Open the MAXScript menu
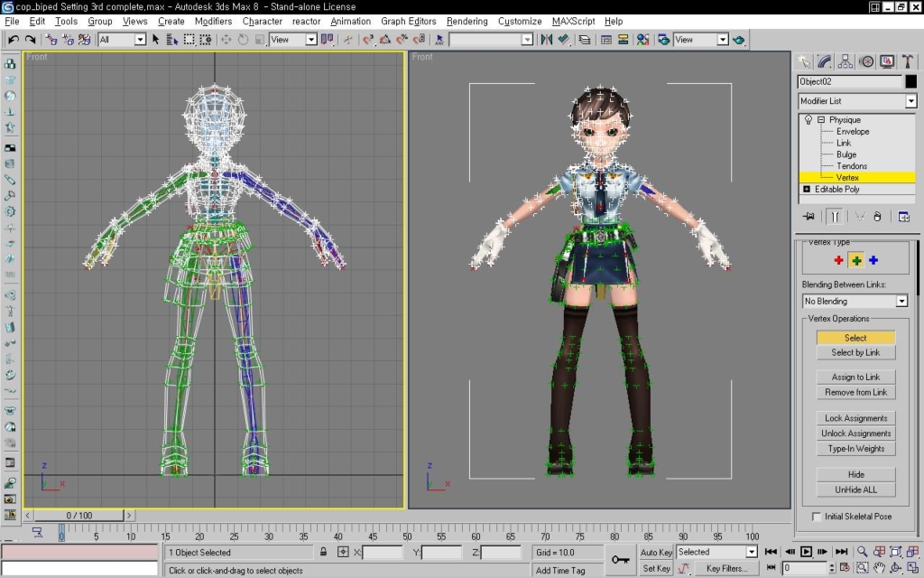Image resolution: width=924 pixels, height=578 pixels. coord(573,22)
